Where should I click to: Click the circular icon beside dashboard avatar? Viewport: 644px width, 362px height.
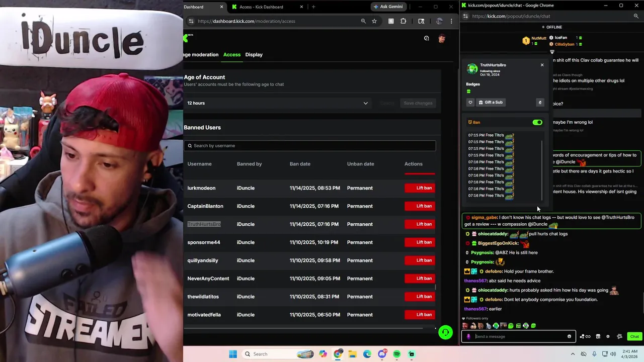point(426,38)
